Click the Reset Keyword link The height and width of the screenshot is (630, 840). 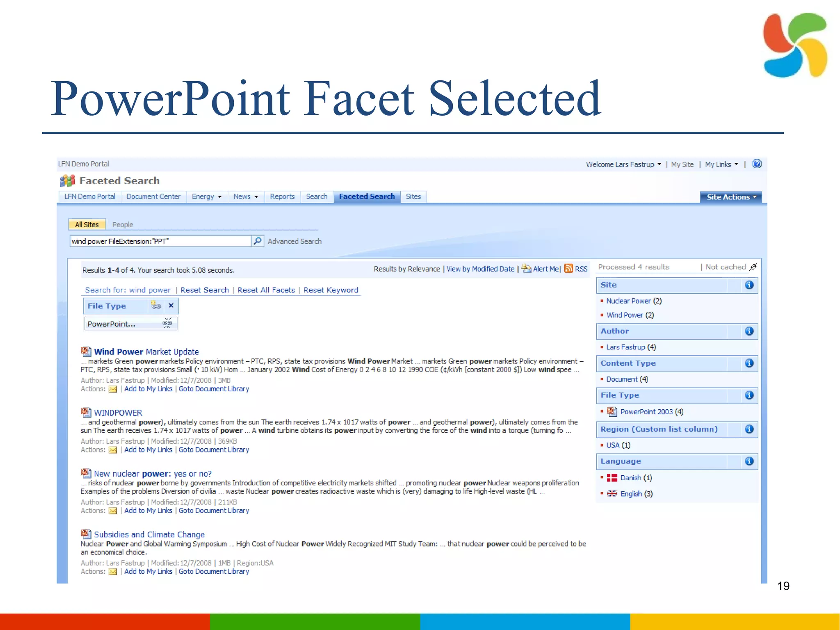pos(331,290)
